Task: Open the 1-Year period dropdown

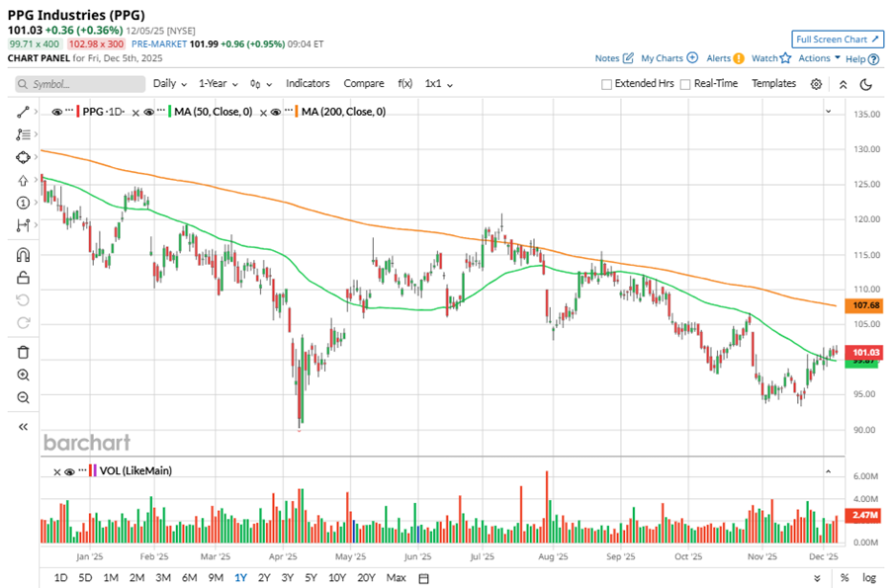Action: pos(218,84)
